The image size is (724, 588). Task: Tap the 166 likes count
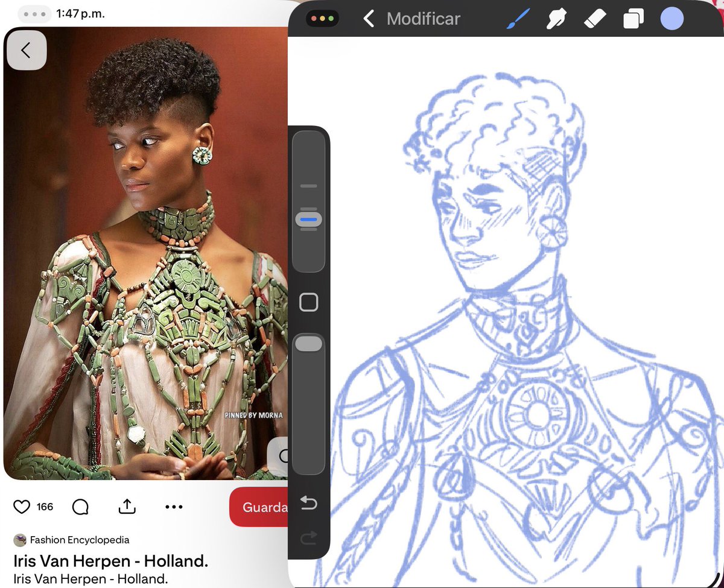point(45,507)
